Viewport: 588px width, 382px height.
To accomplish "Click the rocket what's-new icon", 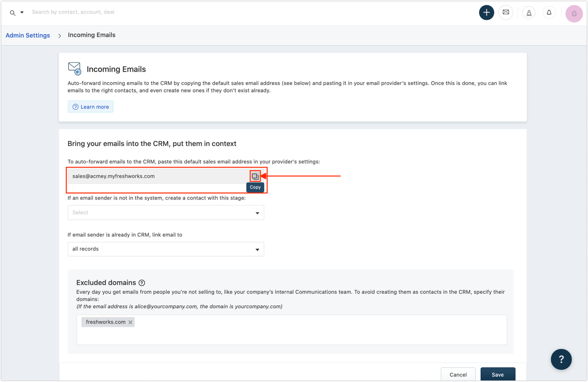I will pyautogui.click(x=529, y=12).
